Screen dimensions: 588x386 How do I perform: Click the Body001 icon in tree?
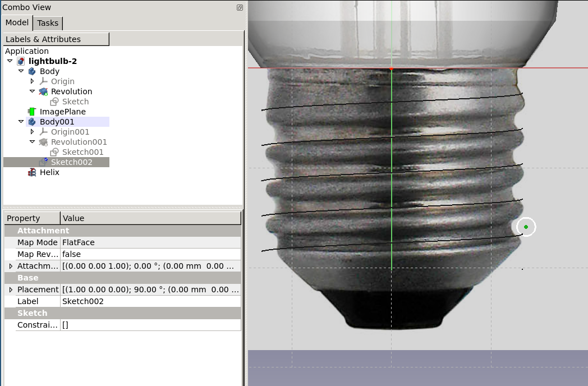pyautogui.click(x=32, y=122)
